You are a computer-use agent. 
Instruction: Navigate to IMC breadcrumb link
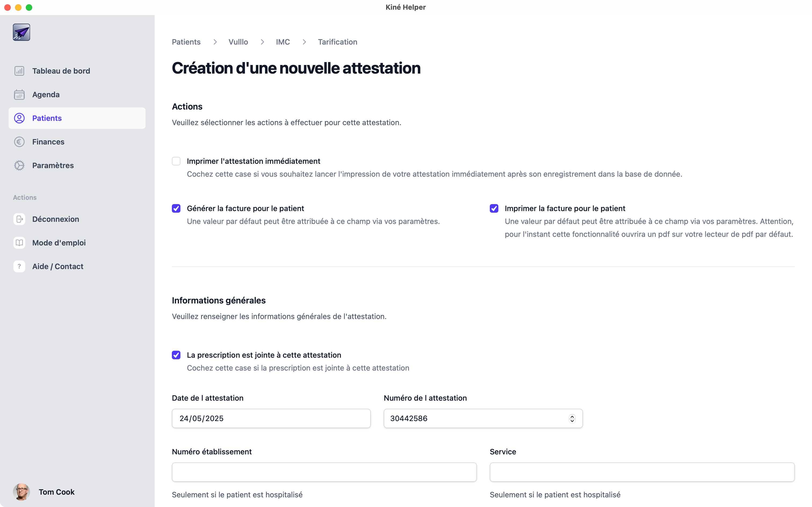pyautogui.click(x=283, y=42)
